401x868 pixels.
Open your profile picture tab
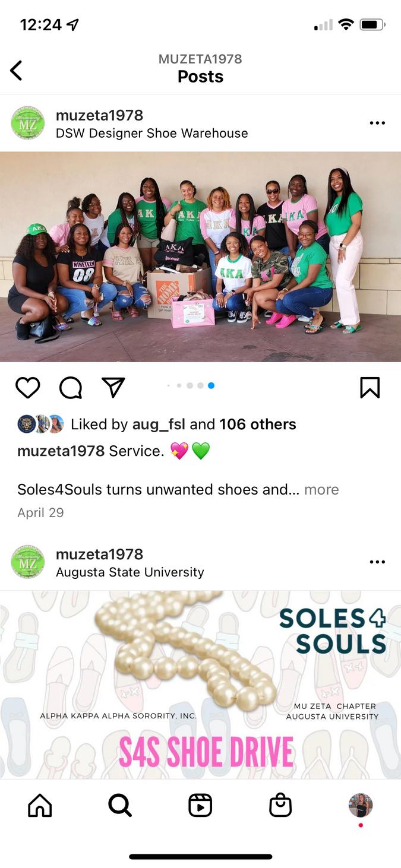[360, 806]
